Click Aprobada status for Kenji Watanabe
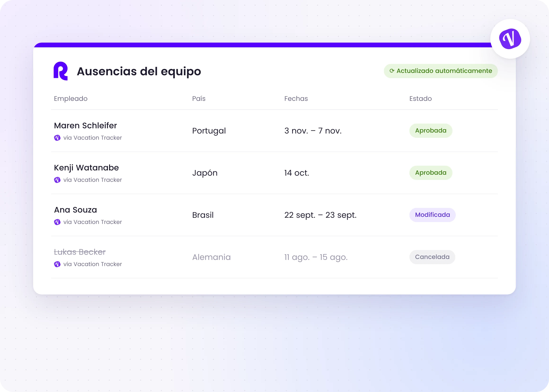The height and width of the screenshot is (392, 549). click(431, 173)
